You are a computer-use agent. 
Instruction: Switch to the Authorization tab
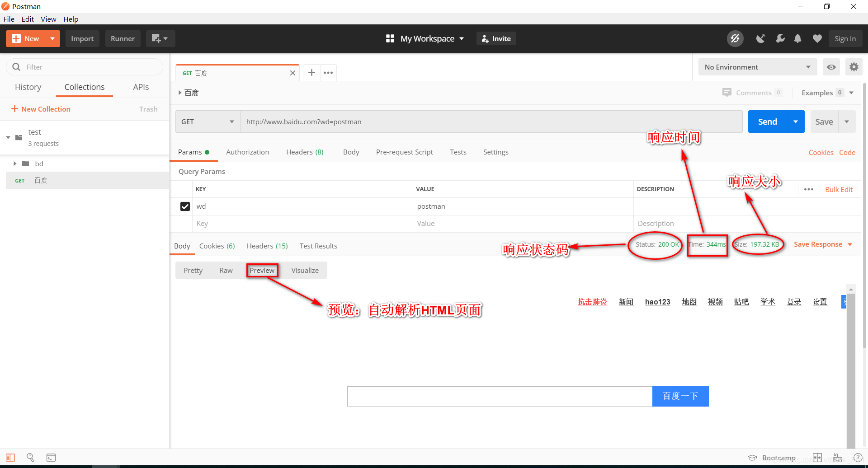tap(247, 152)
